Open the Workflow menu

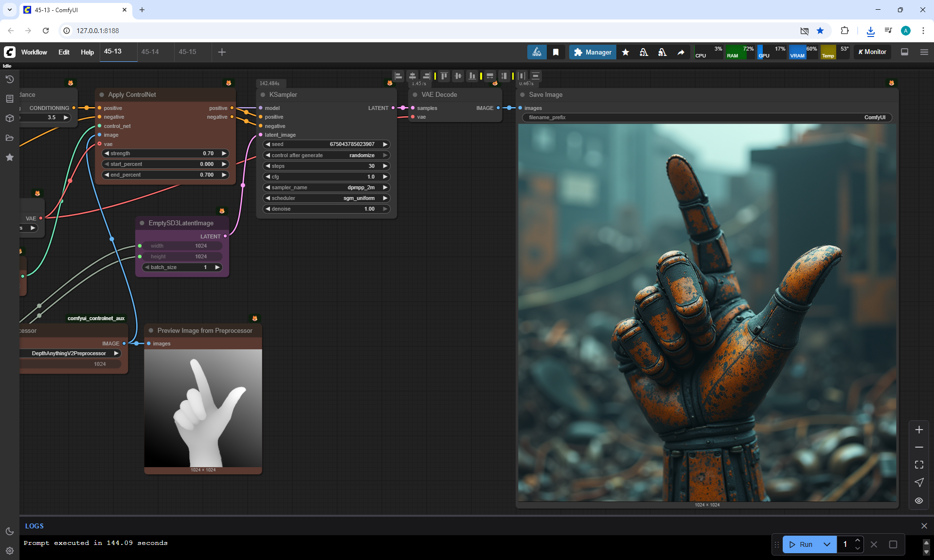click(x=34, y=52)
